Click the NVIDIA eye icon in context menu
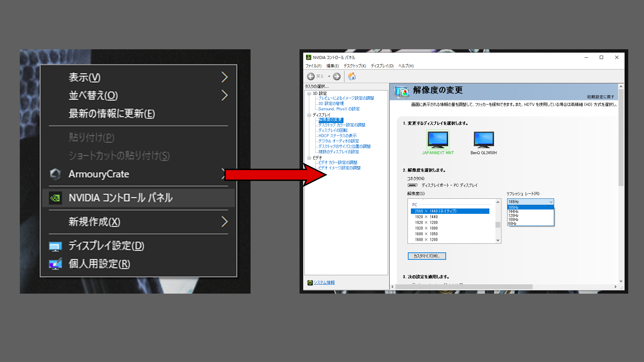This screenshot has height=362, width=644. (55, 198)
